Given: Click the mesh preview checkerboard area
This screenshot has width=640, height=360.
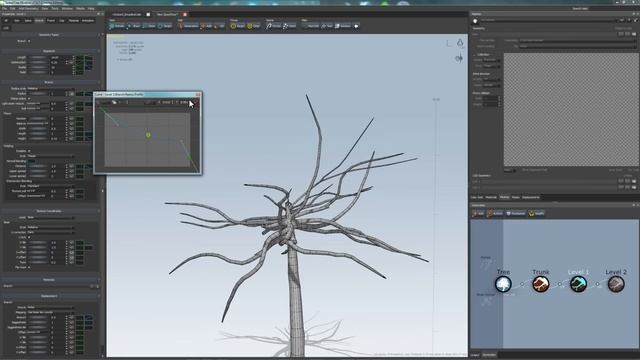Looking at the screenshot, I should pos(571,109).
